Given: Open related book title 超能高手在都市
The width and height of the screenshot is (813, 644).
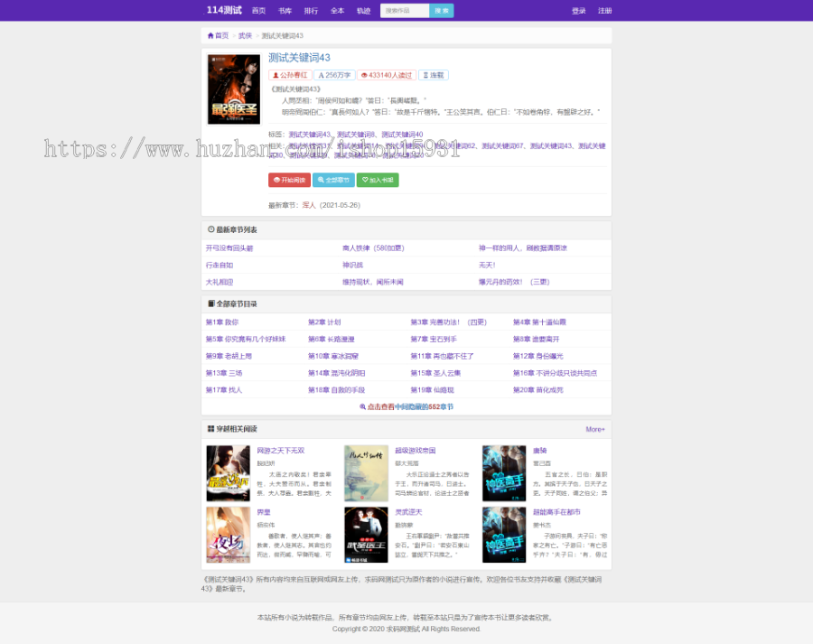Looking at the screenshot, I should click(556, 512).
